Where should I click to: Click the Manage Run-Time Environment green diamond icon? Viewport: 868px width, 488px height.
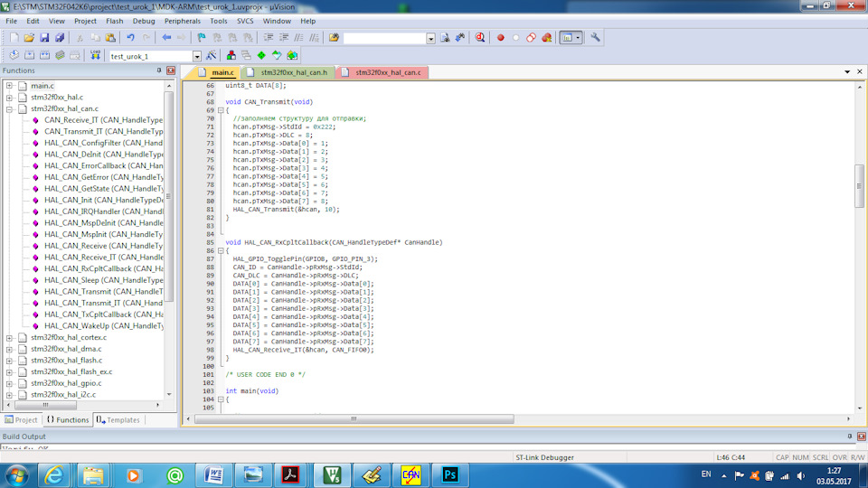click(261, 56)
